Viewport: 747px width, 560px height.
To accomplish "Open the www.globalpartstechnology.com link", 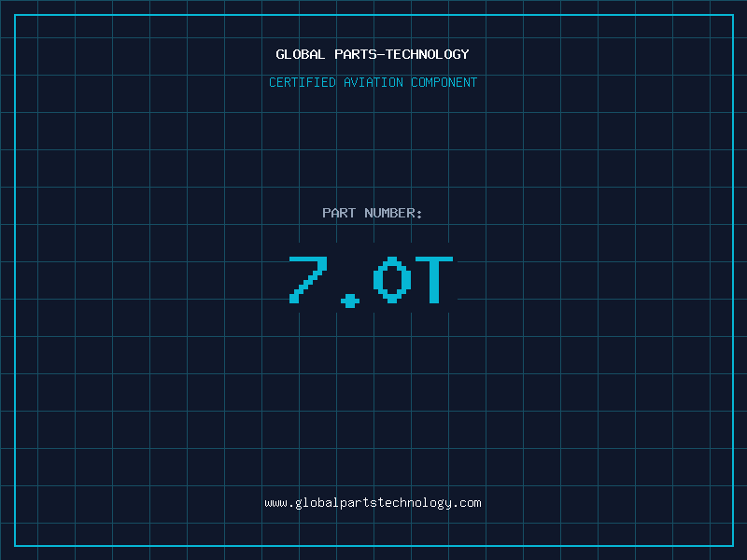I will click(x=373, y=503).
